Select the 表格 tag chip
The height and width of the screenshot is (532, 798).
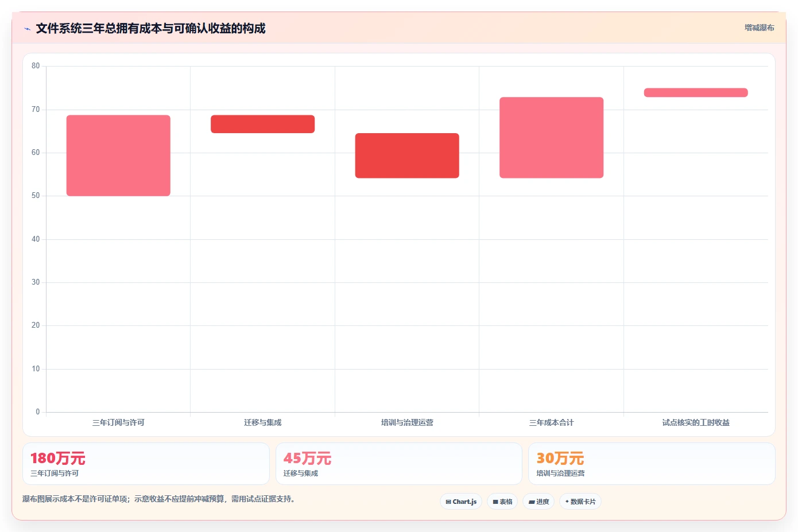point(502,502)
